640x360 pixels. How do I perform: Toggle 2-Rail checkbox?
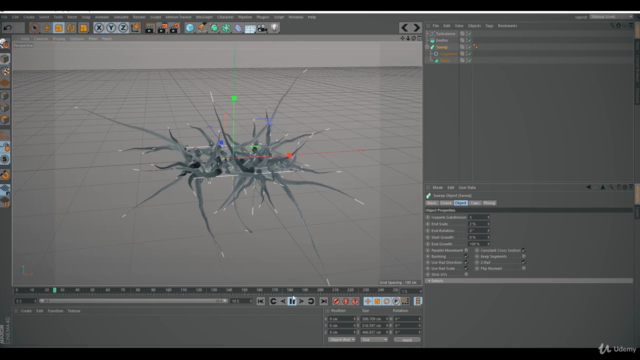pos(524,262)
